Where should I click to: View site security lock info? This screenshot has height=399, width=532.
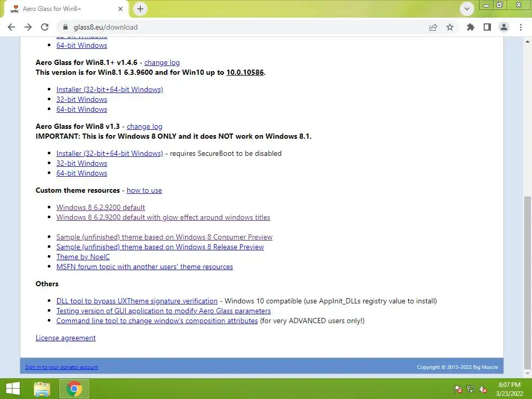tap(65, 27)
